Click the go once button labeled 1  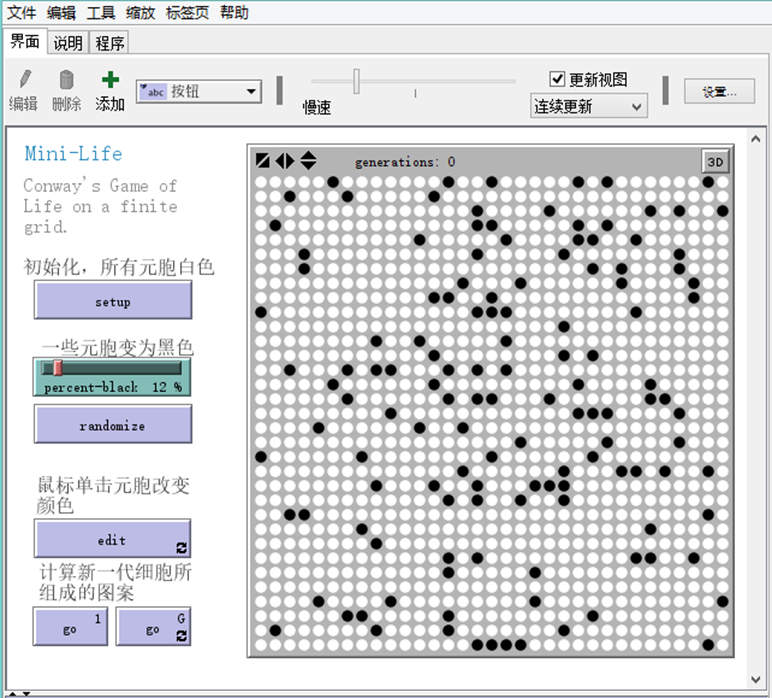(x=70, y=626)
